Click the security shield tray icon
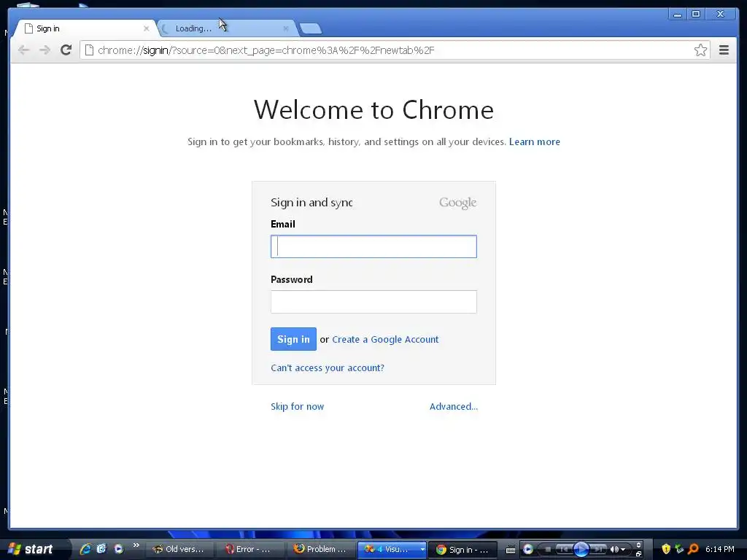This screenshot has height=560, width=747. pyautogui.click(x=666, y=549)
